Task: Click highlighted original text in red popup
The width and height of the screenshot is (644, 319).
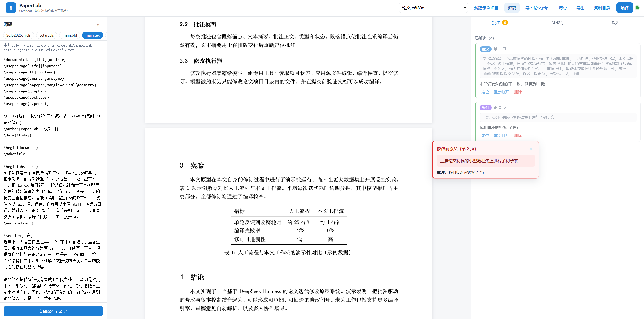Action: [x=486, y=161]
